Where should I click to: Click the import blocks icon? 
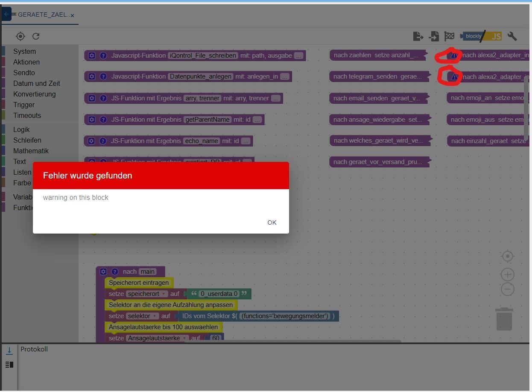[x=434, y=36]
